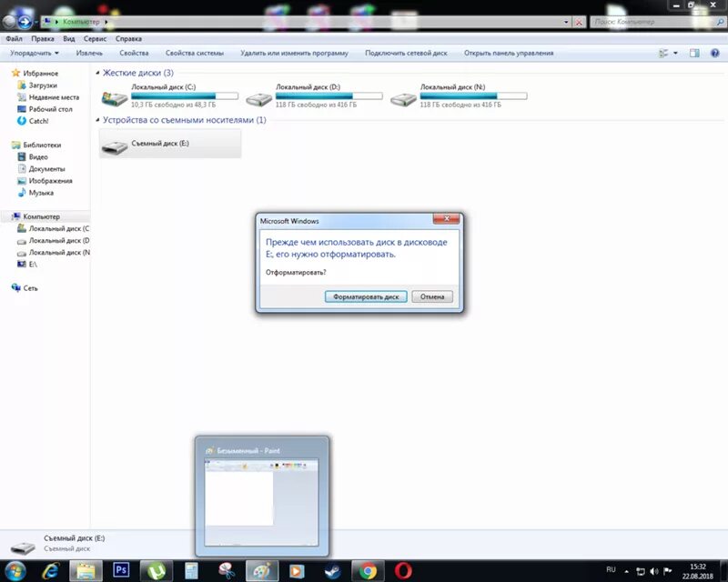
Task: Open Steam from the taskbar
Action: 332,571
